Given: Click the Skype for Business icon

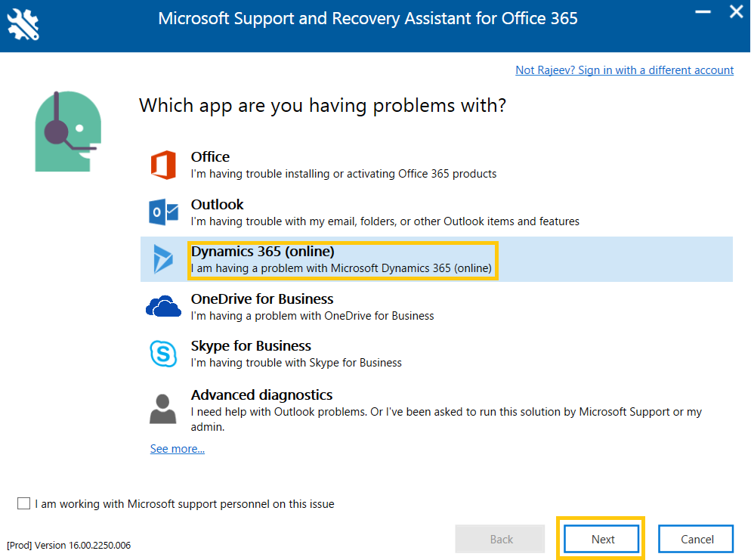Looking at the screenshot, I should pos(165,354).
